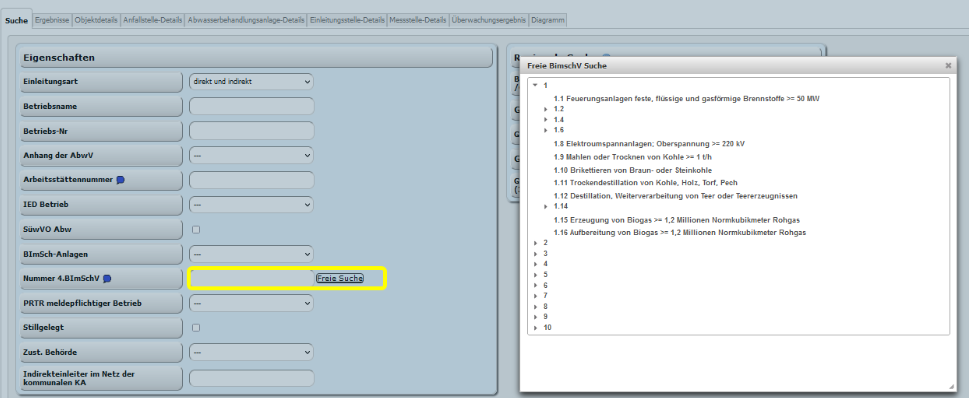Expand tree node 9
The height and width of the screenshot is (398, 970).
coord(535,318)
